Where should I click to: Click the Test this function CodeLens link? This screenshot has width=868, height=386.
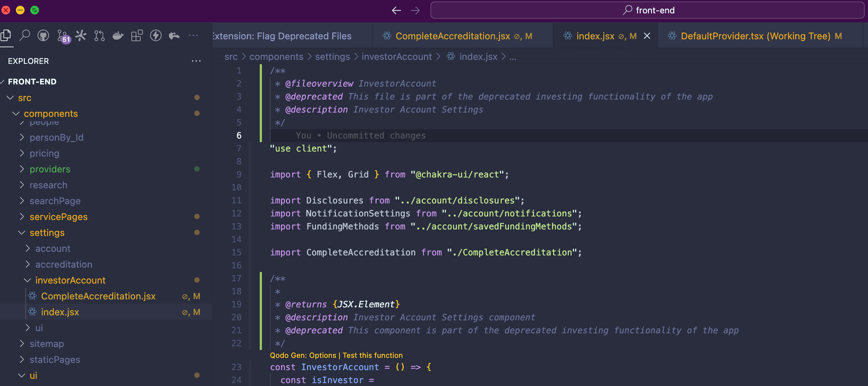tap(373, 355)
